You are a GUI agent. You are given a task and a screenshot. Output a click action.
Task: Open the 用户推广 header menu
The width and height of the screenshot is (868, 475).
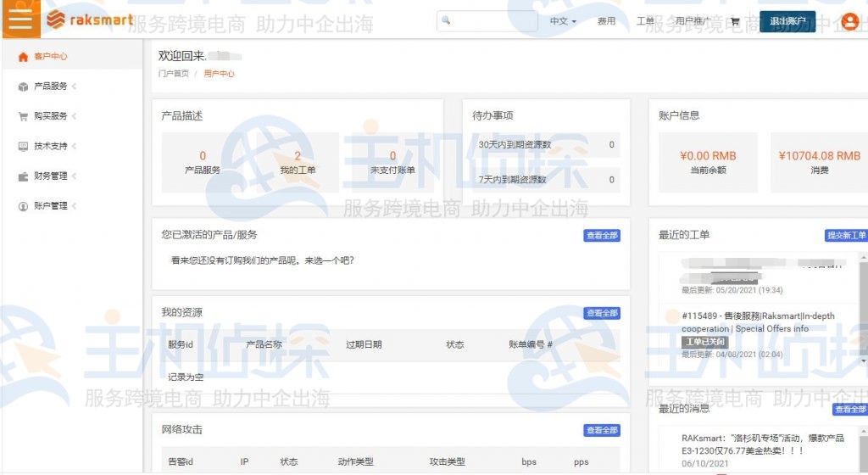click(x=693, y=21)
